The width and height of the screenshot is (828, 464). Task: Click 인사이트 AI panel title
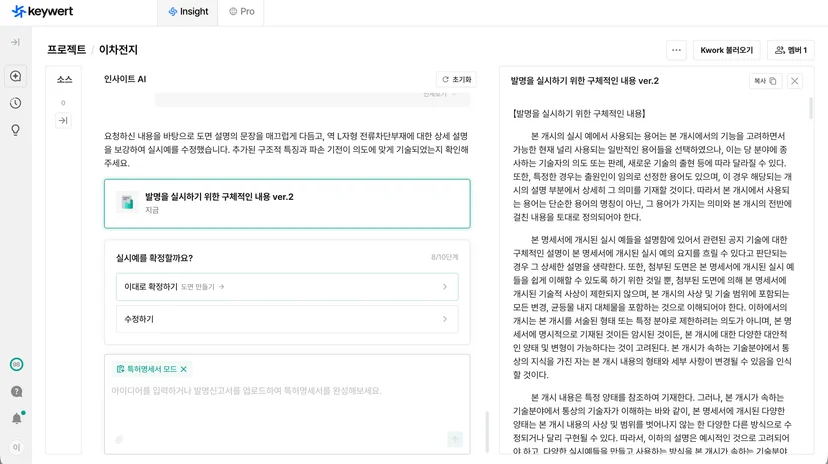point(125,79)
